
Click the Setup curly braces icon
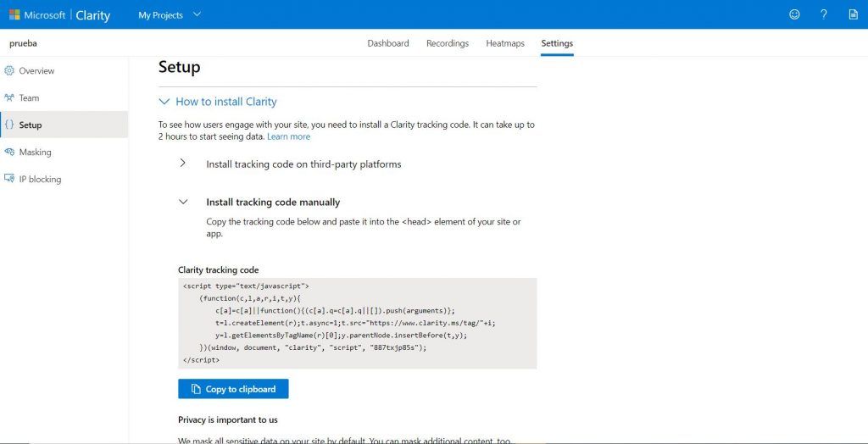tap(8, 125)
